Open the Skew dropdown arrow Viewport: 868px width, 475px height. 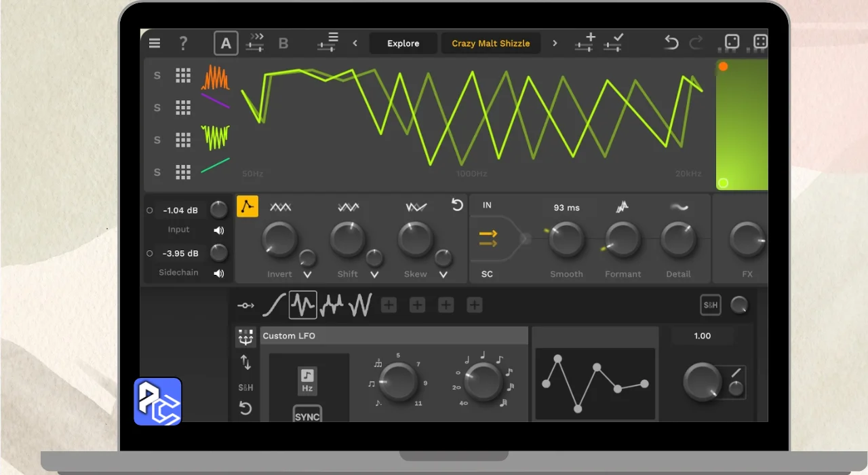click(x=443, y=275)
